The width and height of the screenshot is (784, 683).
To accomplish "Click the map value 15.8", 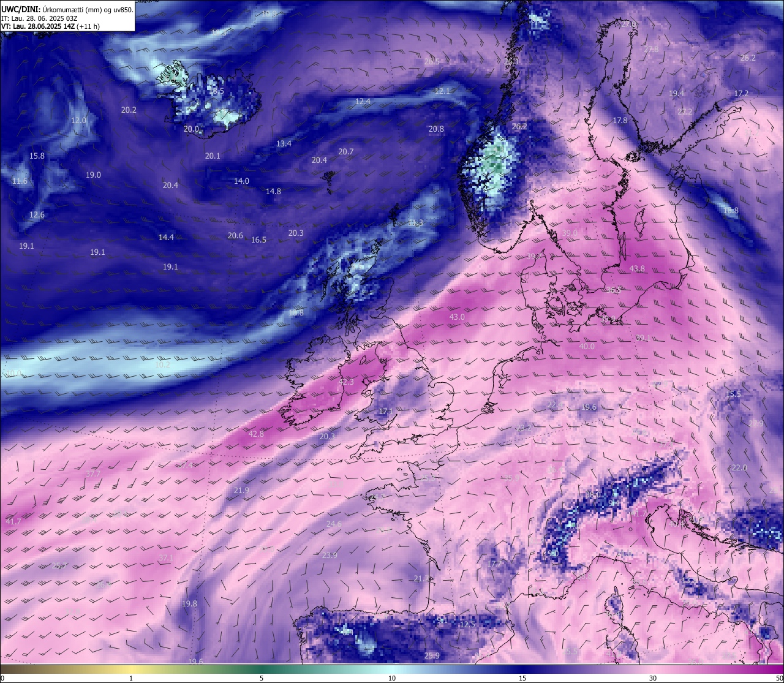I will click(x=37, y=156).
